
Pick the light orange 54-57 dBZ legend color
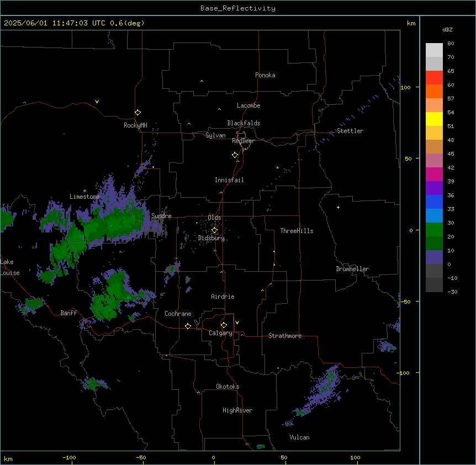click(434, 105)
